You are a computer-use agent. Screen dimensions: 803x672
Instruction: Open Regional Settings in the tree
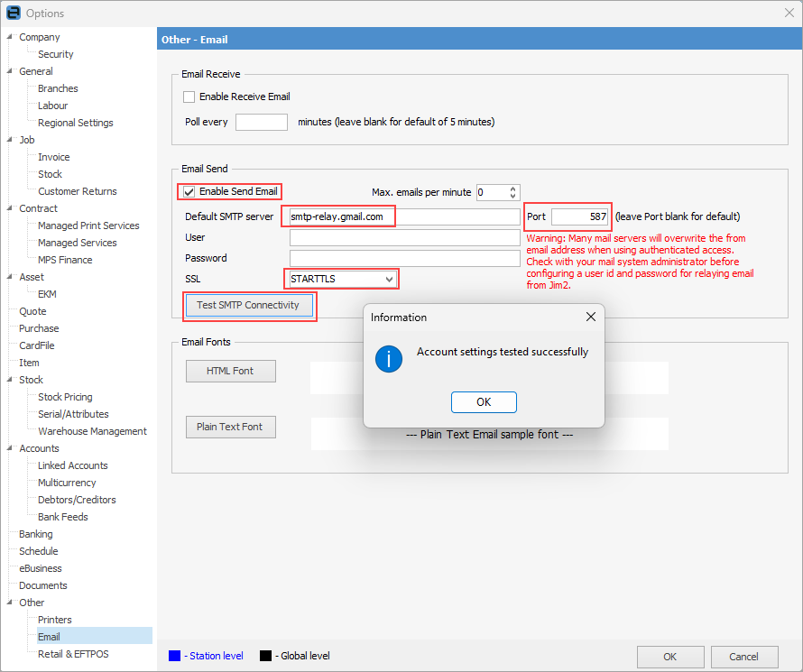(76, 123)
